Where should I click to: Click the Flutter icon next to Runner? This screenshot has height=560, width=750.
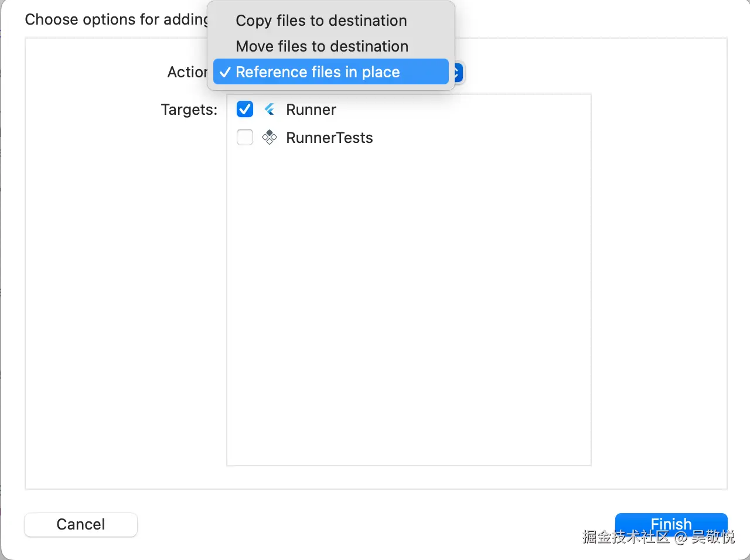click(270, 110)
